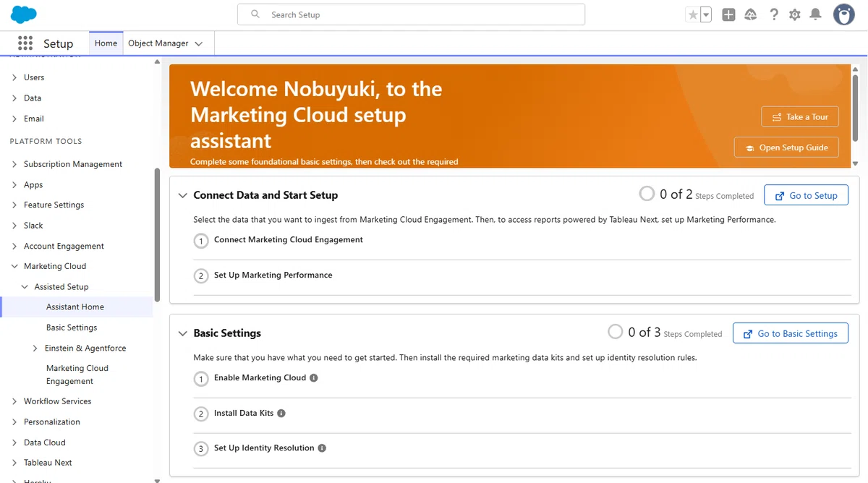Collapse the Marketing Cloud tree node
The height and width of the screenshot is (483, 868).
tap(14, 266)
